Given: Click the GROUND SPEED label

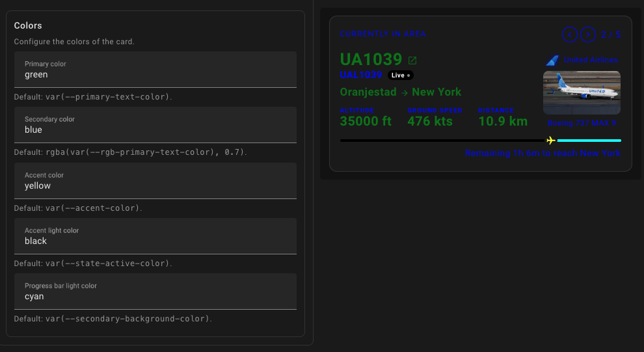Looking at the screenshot, I should coord(435,110).
